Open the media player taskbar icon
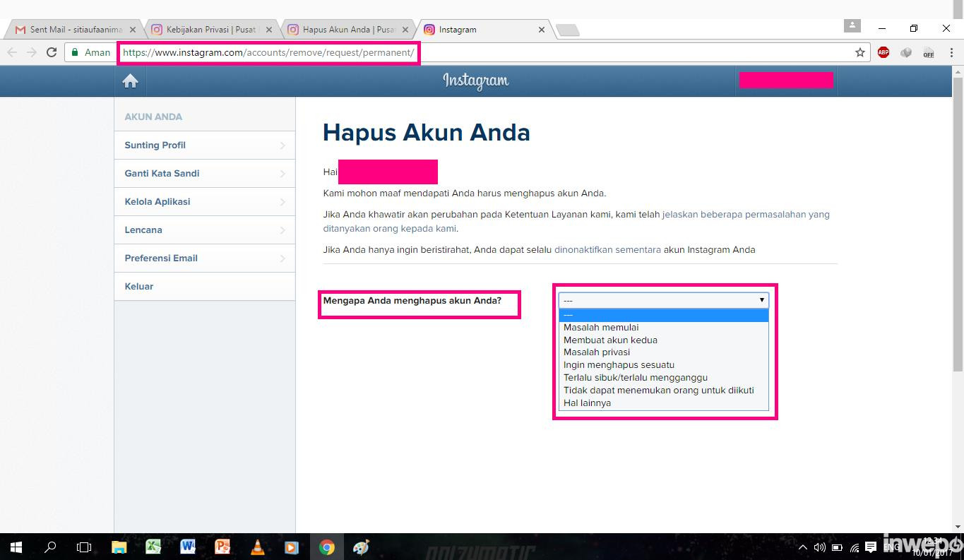 (292, 547)
